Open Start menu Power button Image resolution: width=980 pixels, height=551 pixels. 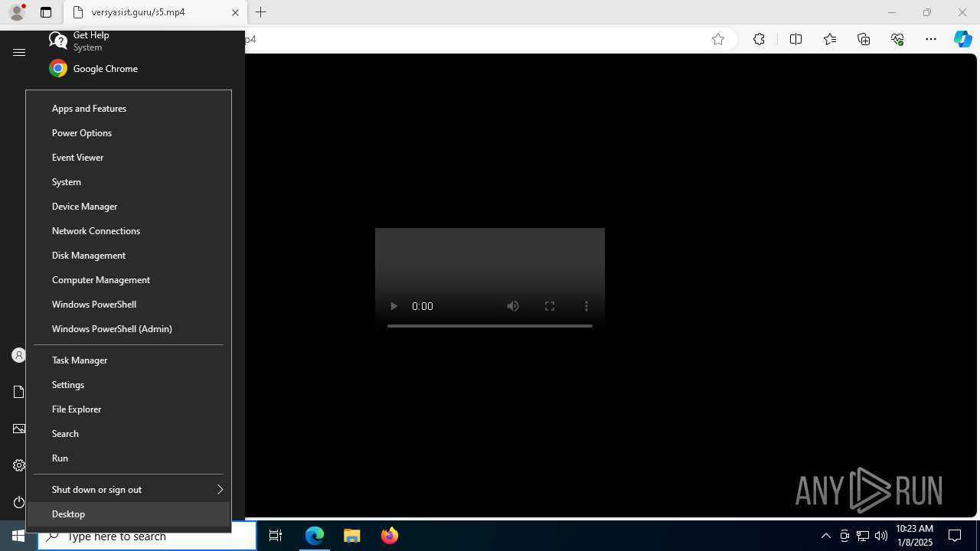pos(19,502)
